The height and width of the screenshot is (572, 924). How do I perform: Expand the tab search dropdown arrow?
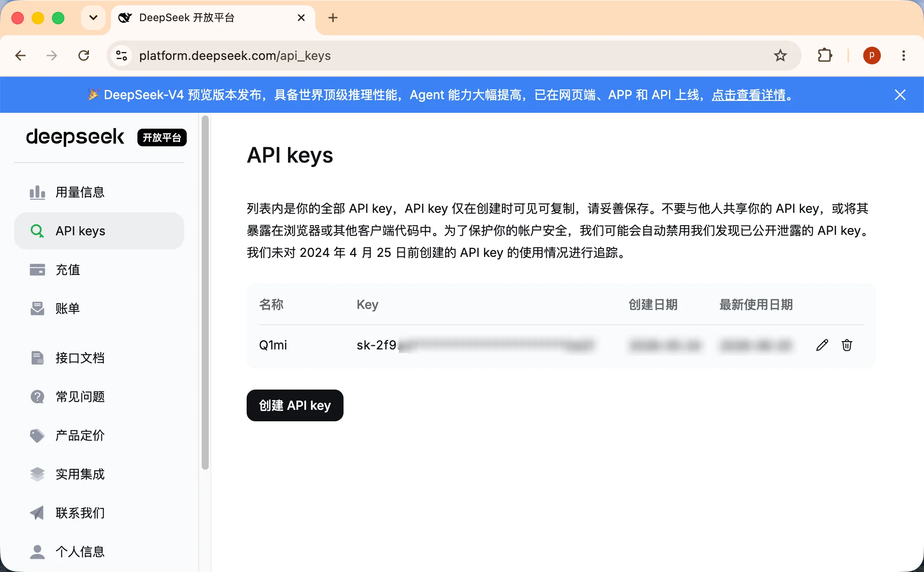tap(93, 18)
